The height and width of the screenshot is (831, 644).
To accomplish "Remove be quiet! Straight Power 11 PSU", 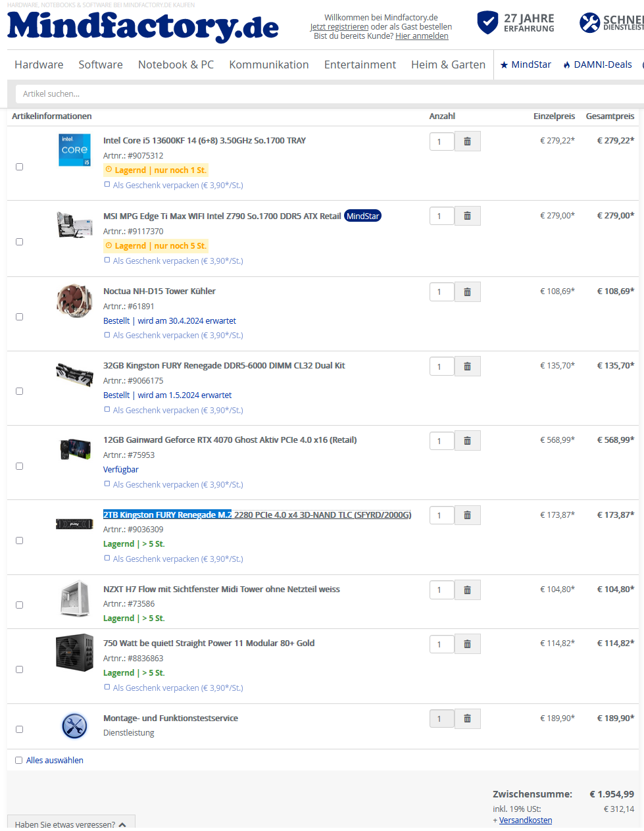I will pos(467,643).
